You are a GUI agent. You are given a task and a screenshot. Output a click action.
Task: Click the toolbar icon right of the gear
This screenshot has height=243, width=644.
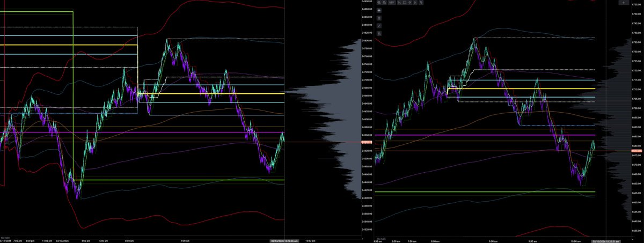coord(415,3)
